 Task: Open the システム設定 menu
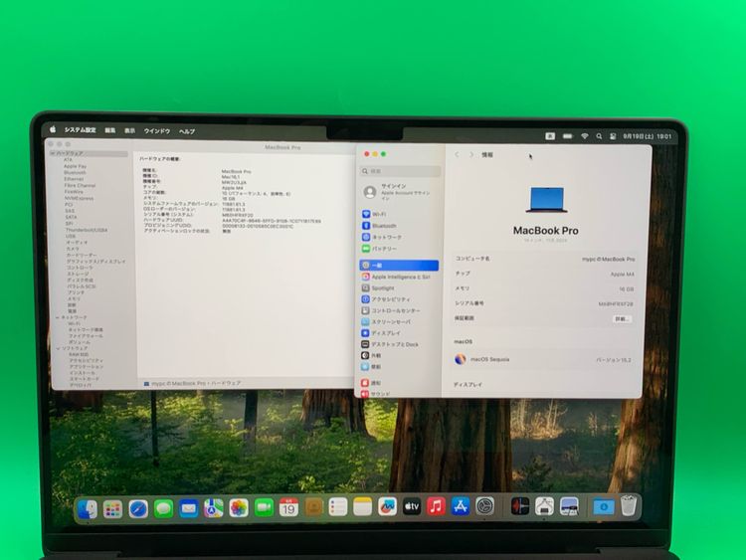(80, 130)
